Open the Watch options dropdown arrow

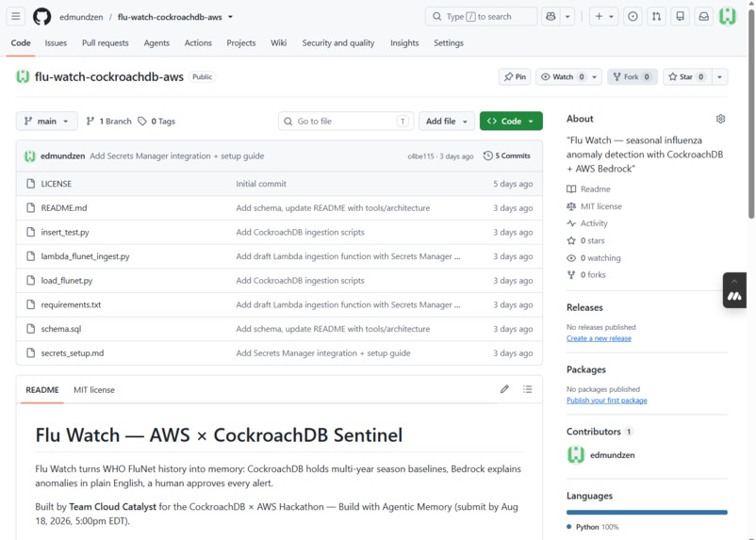[595, 76]
